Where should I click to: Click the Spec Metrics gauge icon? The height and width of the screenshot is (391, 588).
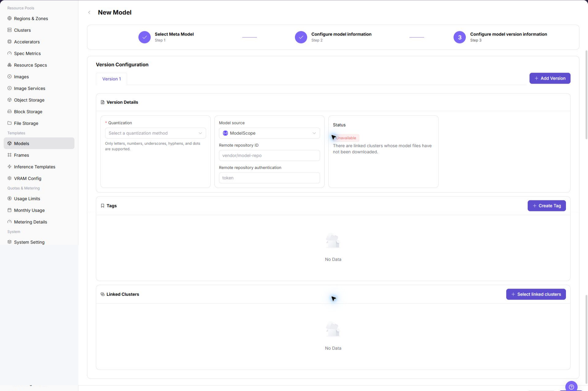click(x=9, y=53)
